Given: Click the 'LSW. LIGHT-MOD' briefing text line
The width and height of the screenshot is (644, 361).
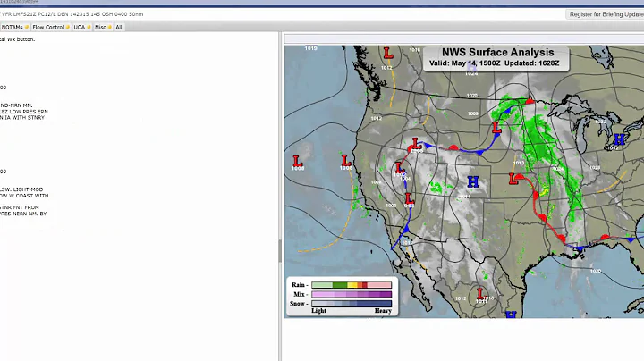Looking at the screenshot, I should 21,189.
